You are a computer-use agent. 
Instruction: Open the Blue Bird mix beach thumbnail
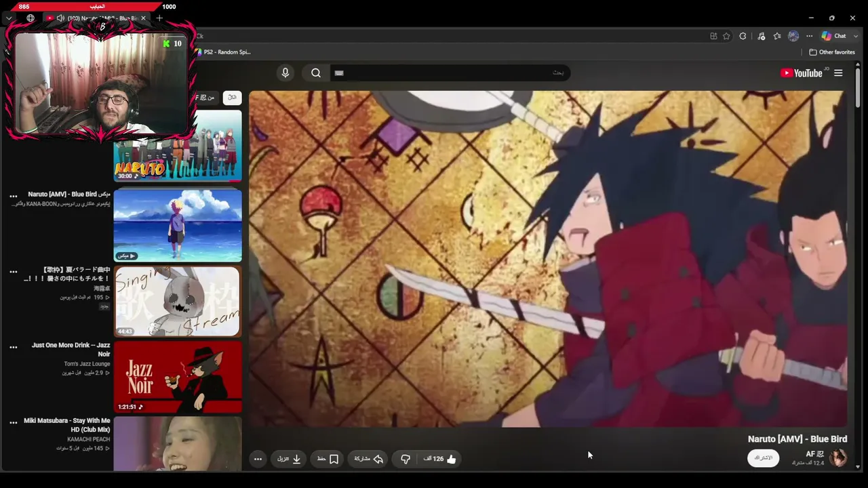pyautogui.click(x=178, y=225)
